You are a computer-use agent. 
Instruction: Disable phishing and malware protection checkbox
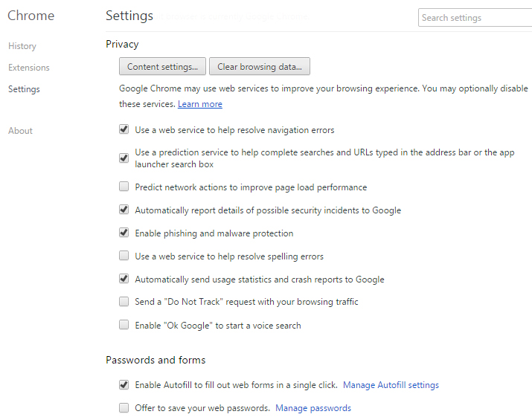coord(124,233)
